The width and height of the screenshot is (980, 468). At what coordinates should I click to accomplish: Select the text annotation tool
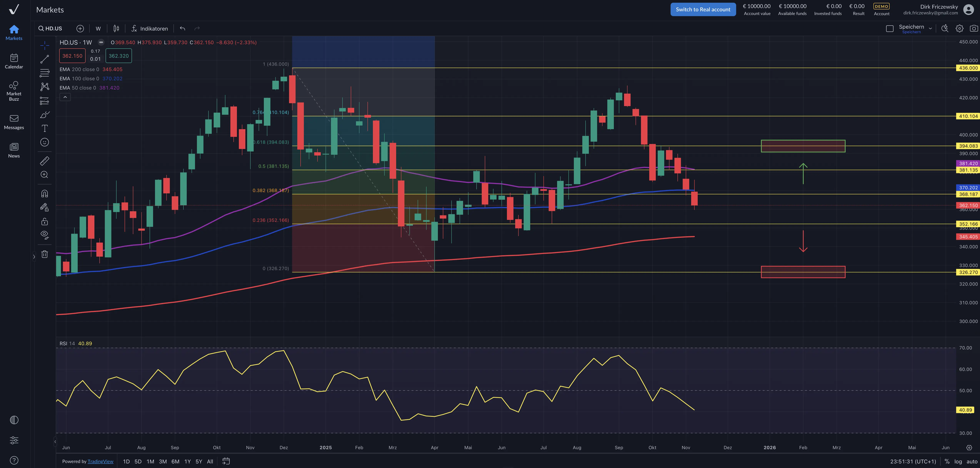tap(44, 129)
